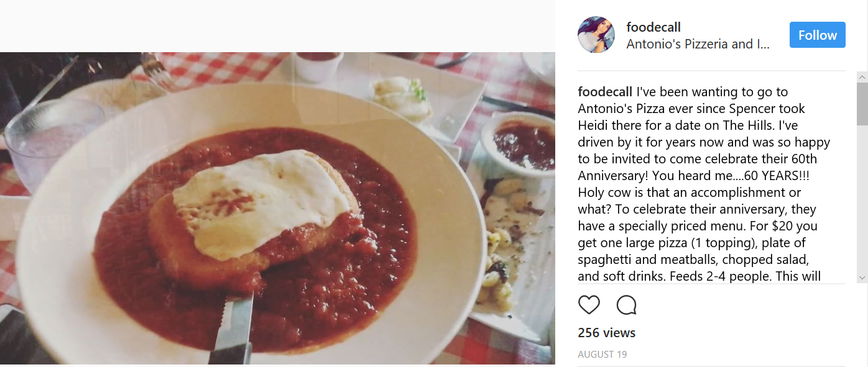The width and height of the screenshot is (868, 367).
Task: Follow the foodecall account
Action: 817,35
